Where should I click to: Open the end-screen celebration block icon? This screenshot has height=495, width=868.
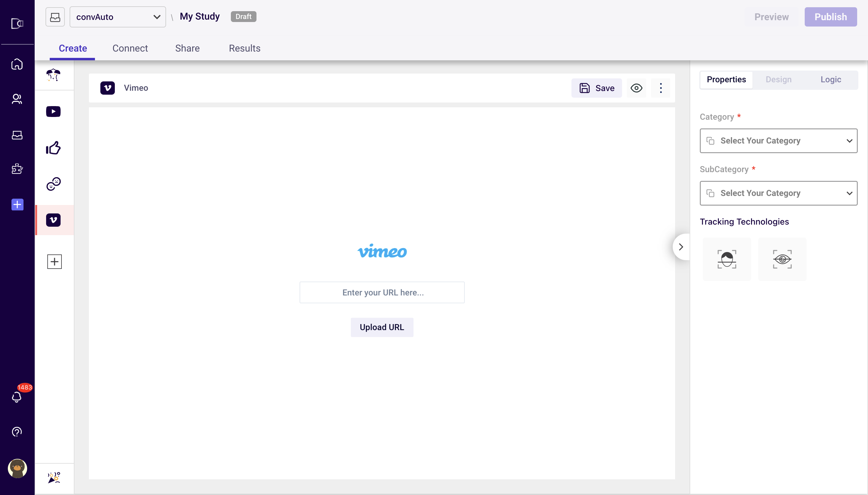54,477
